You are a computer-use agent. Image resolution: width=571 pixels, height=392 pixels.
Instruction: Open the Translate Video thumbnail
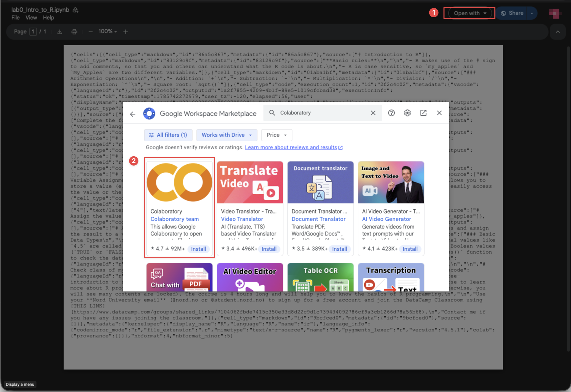coord(250,182)
